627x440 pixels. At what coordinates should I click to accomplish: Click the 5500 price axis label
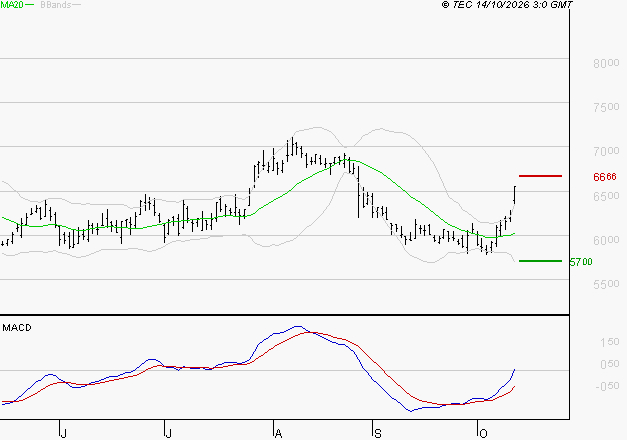click(x=606, y=284)
